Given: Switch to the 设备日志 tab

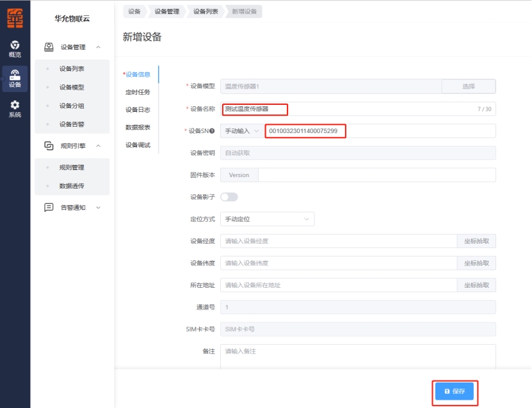Looking at the screenshot, I should [138, 110].
